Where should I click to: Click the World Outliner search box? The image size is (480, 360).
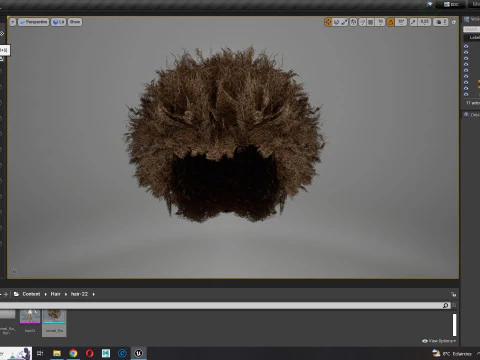[472, 29]
